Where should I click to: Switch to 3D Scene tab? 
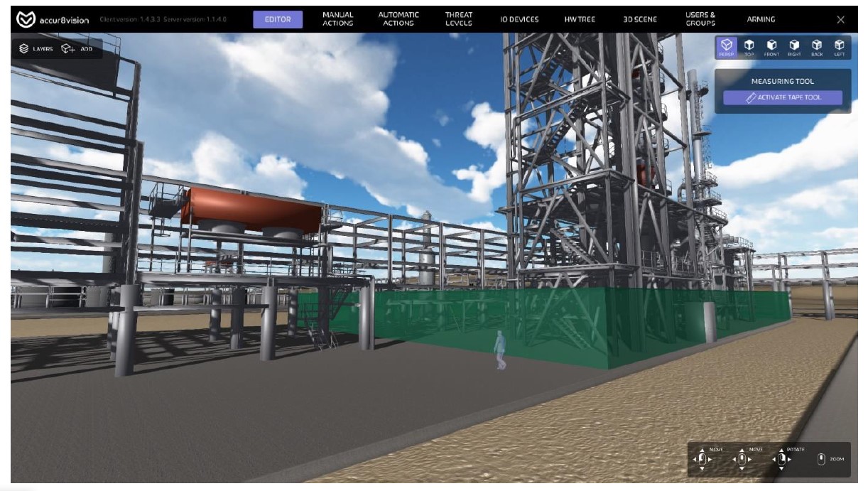640,19
